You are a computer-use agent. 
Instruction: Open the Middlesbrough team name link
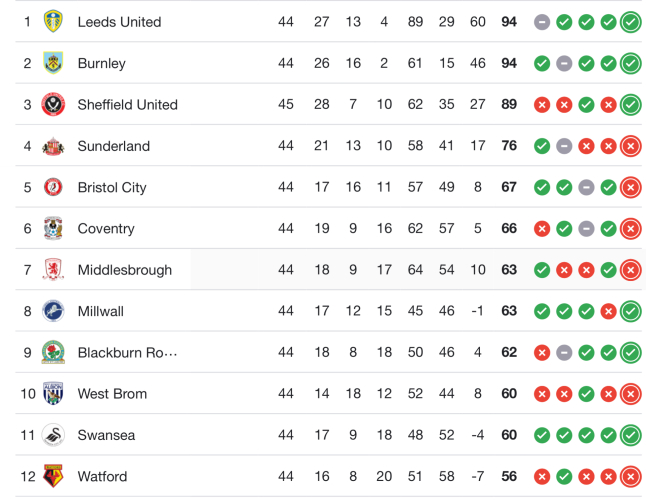click(x=124, y=270)
